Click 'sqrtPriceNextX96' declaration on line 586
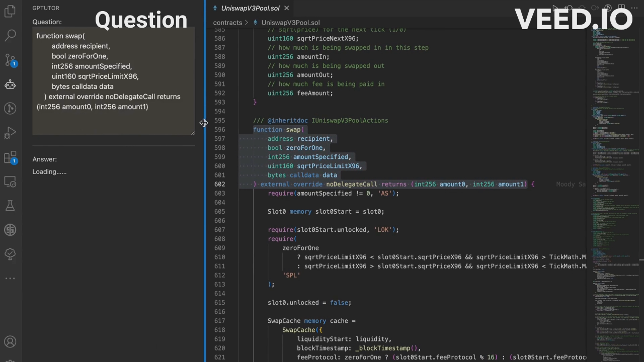Screen dimensions: 644x362 pyautogui.click(x=326, y=38)
